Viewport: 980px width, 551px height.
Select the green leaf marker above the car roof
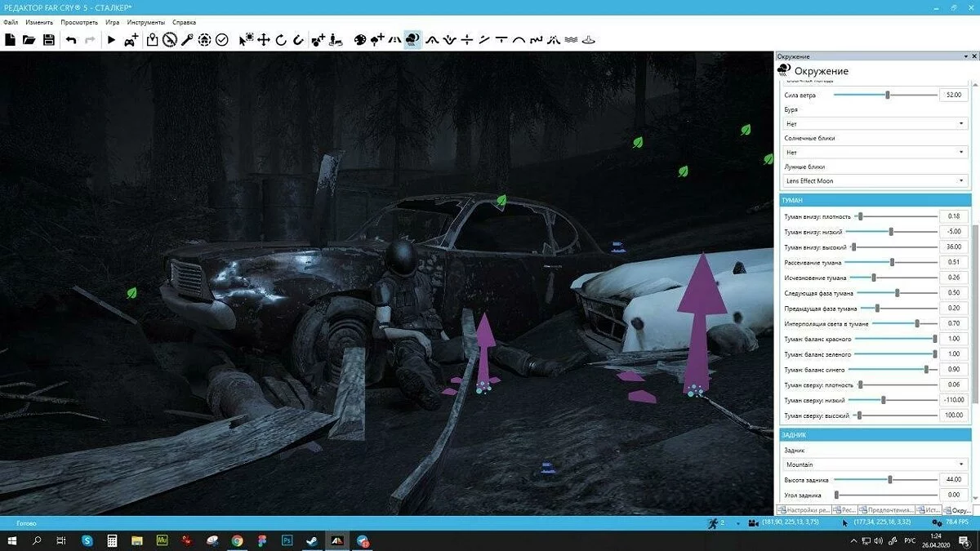click(502, 199)
